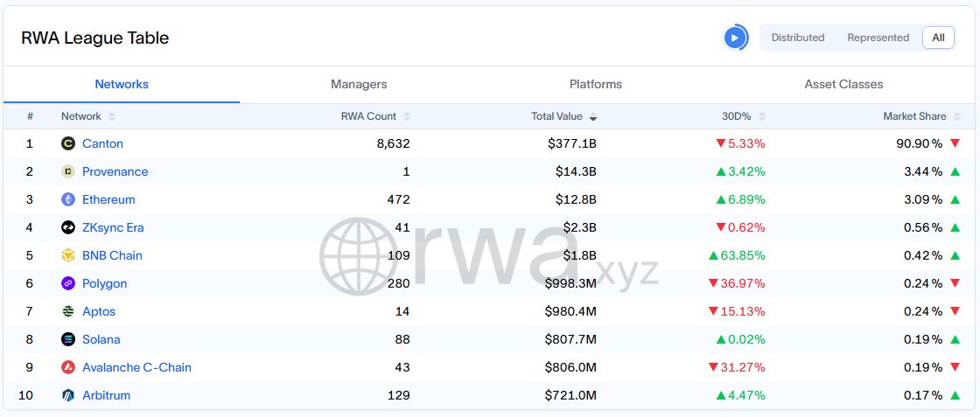
Task: Select the Distributed filter
Action: 797,38
